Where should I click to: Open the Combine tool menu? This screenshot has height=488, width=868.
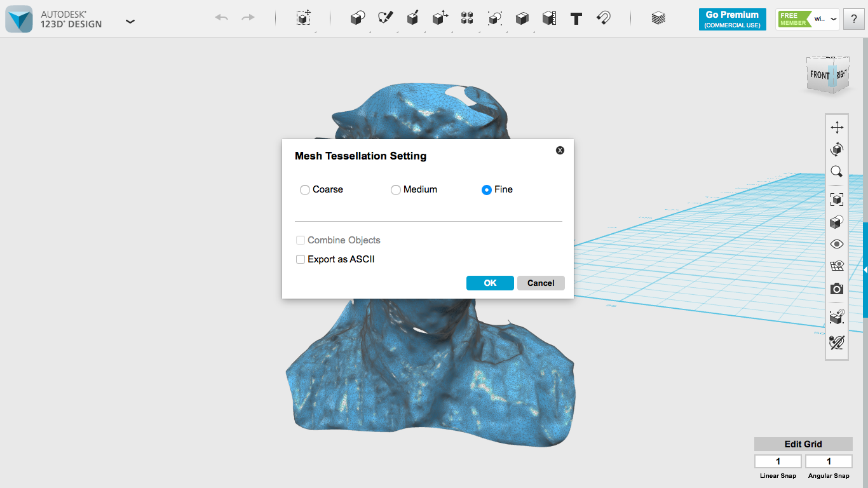coord(522,18)
